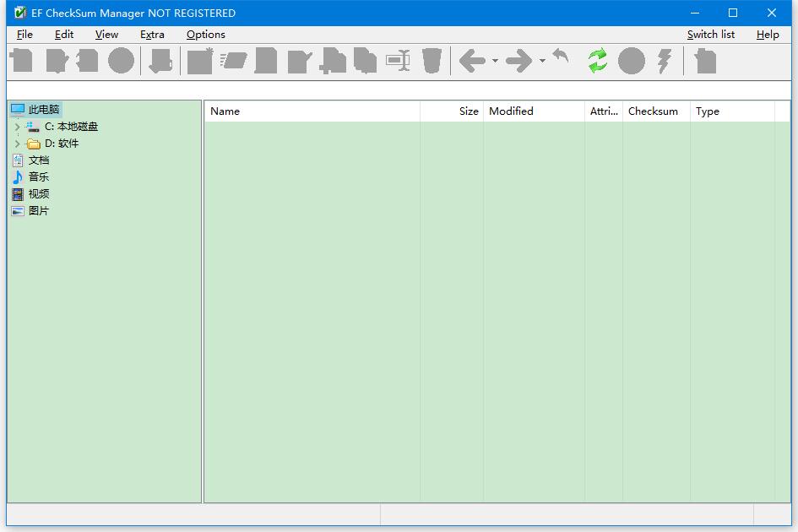Click the green refresh arrows icon
This screenshot has width=798, height=532.
click(x=598, y=61)
